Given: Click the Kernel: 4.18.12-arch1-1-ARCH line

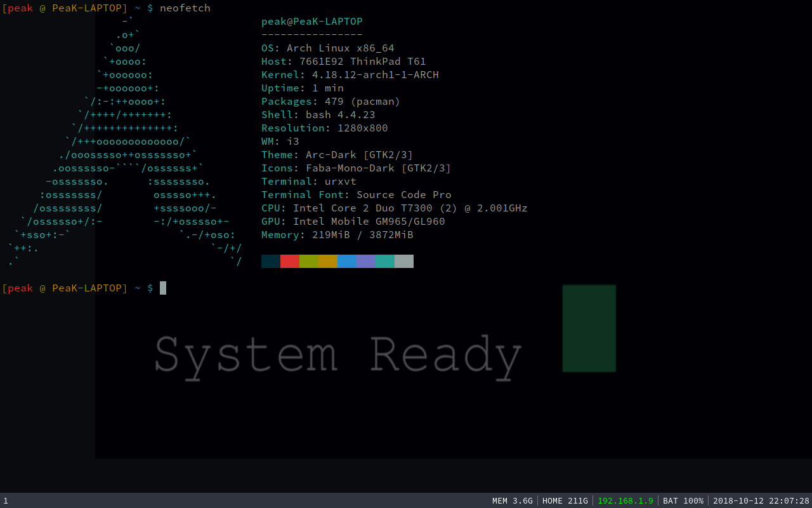Looking at the screenshot, I should (350, 75).
